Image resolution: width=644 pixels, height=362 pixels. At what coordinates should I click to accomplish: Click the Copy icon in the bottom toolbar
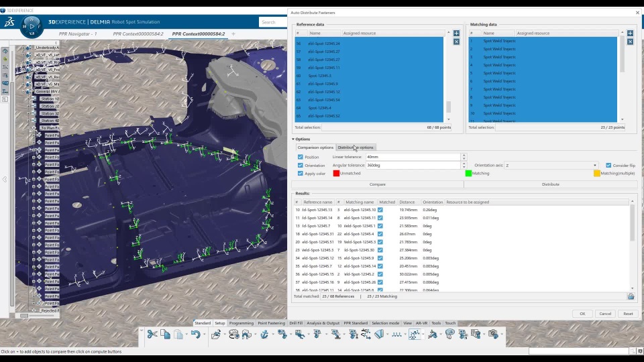[x=166, y=334]
